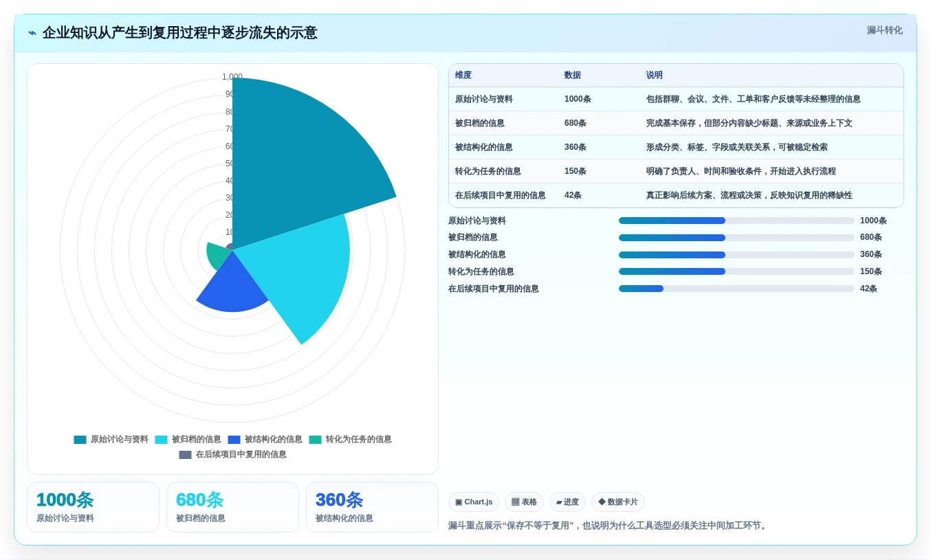931x560 pixels.
Task: Click the 42条 table data cell
Action: (x=573, y=196)
